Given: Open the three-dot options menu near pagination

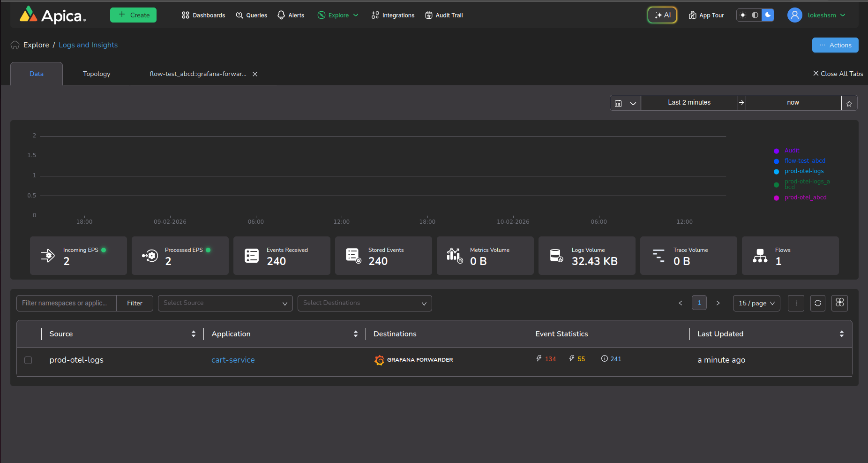Looking at the screenshot, I should coord(796,303).
